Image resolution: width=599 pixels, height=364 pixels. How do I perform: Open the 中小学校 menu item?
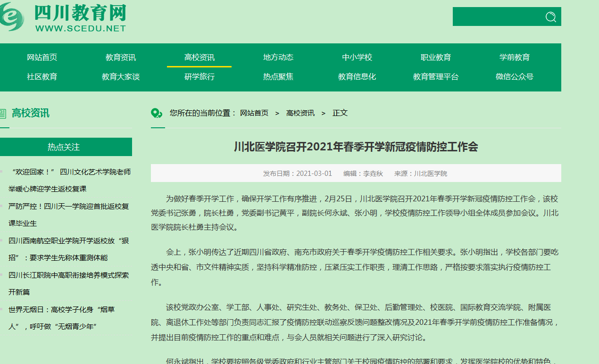(x=357, y=58)
